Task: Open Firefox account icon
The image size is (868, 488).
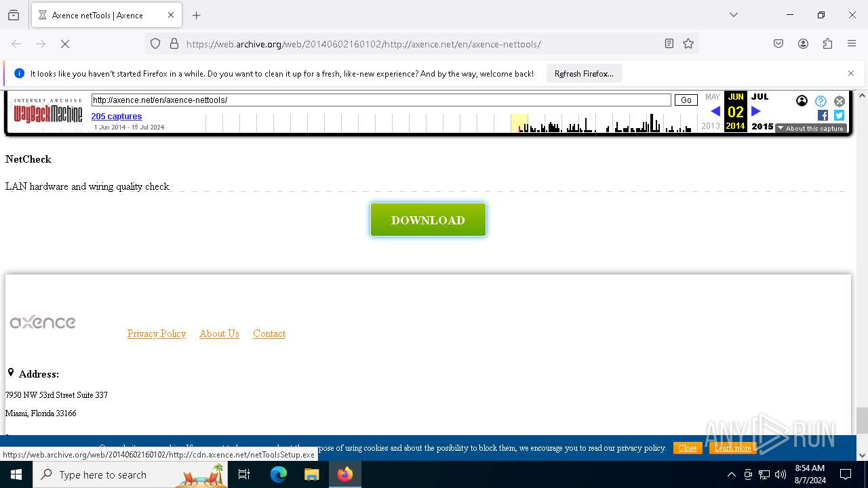Action: [803, 44]
